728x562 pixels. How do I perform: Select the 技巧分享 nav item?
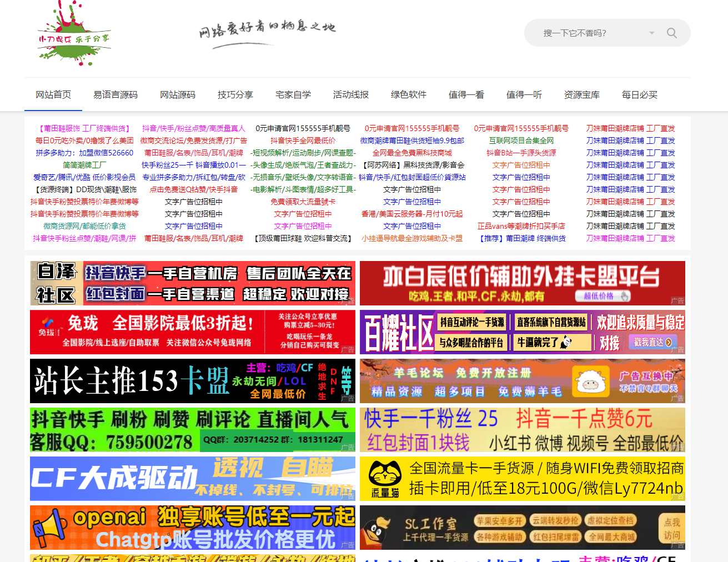pyautogui.click(x=235, y=94)
